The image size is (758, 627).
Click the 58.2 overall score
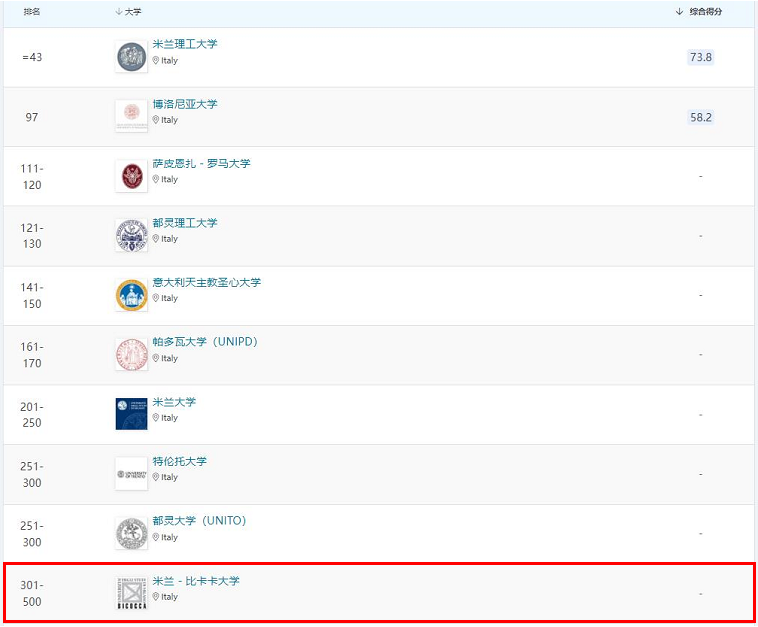point(700,117)
